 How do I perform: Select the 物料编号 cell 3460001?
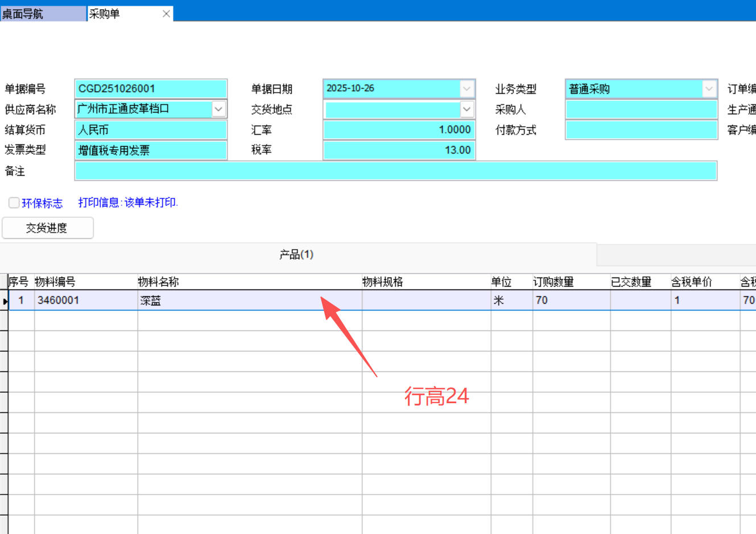tap(85, 300)
